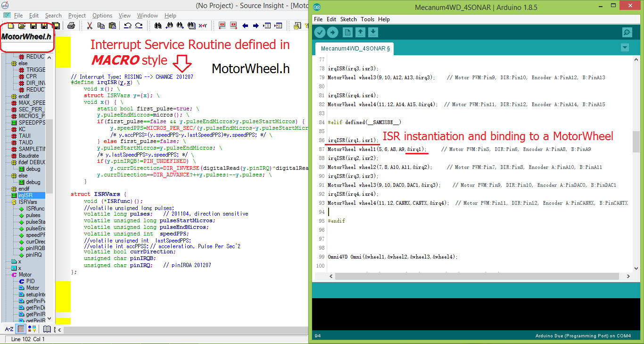Select pinIRQ member in symbol tree
Viewport: 644px width, 344px height.
[x=34, y=255]
